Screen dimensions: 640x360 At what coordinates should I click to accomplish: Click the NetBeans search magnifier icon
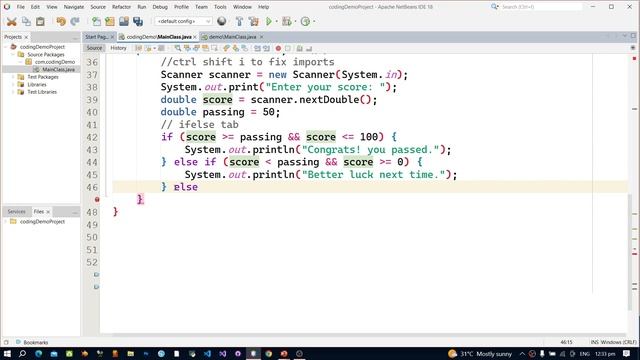tap(494, 7)
